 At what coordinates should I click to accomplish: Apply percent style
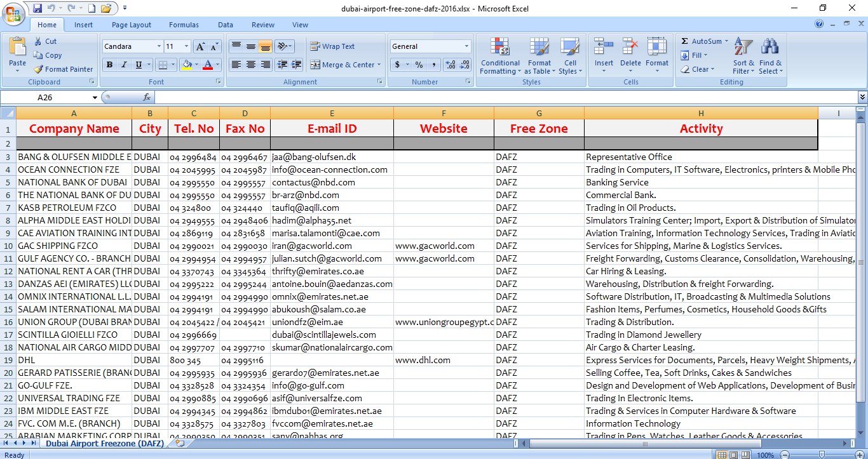coord(419,65)
